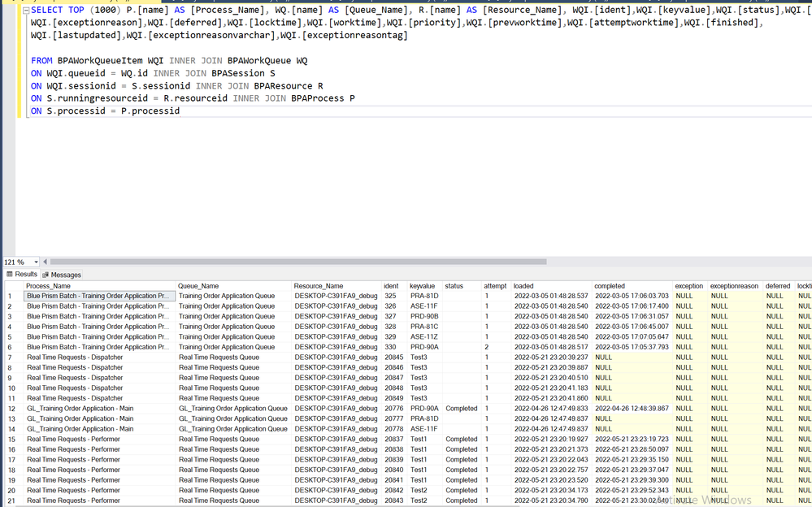Screen dimensions: 812x507
Task: Click ident cell 20845 in results
Action: [x=393, y=357]
